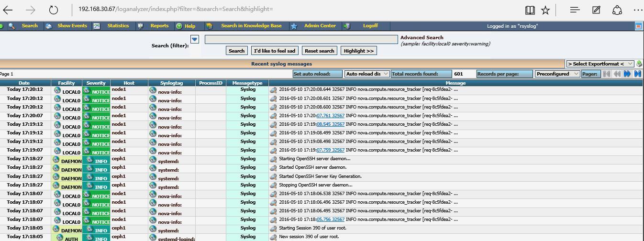Jump to first page of records

click(x=606, y=74)
